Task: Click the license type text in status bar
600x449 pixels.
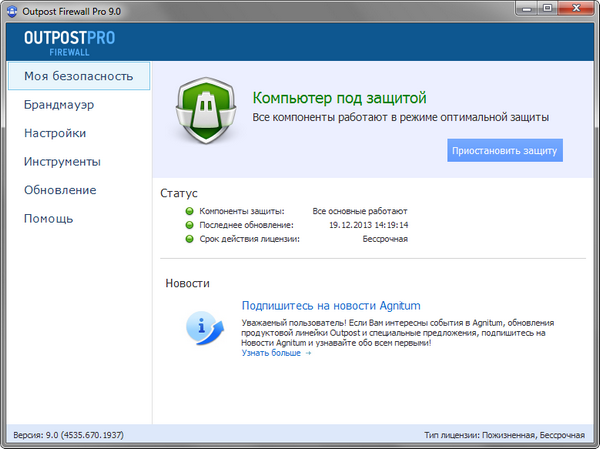Action: click(504, 436)
